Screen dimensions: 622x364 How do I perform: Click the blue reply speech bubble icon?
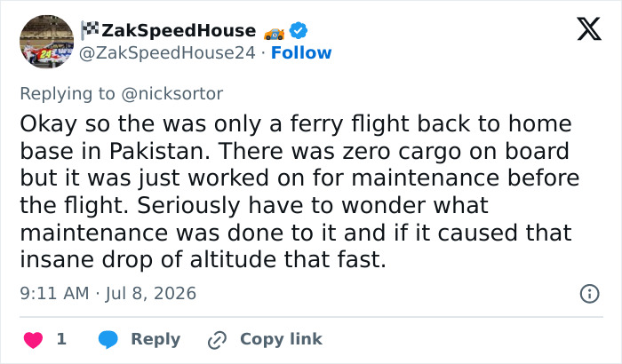(108, 340)
